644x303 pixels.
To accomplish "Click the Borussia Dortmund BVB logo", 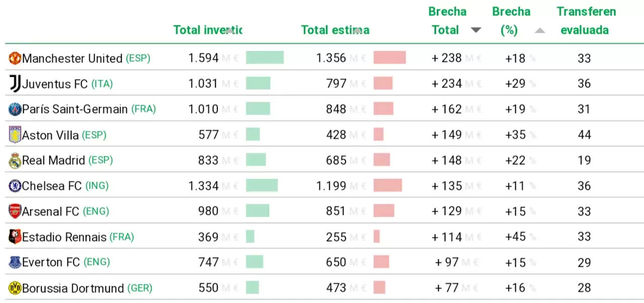I will click(15, 288).
